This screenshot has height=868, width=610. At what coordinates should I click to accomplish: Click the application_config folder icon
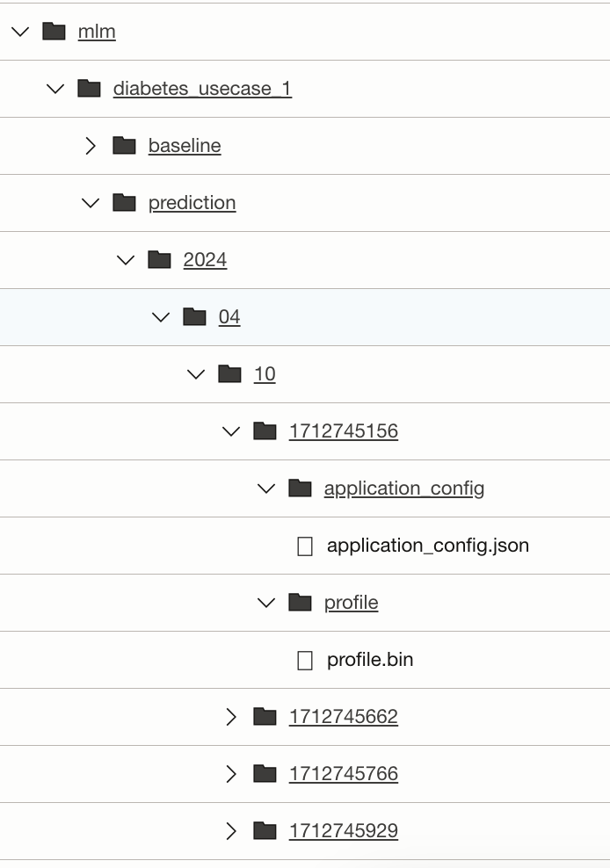(300, 488)
